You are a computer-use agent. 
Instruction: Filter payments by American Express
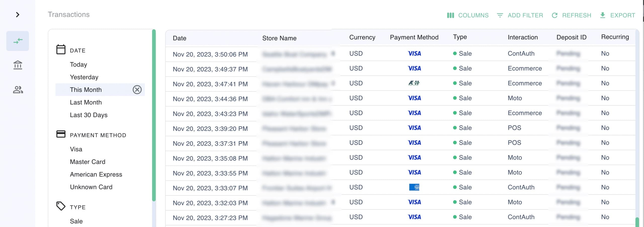(x=96, y=175)
